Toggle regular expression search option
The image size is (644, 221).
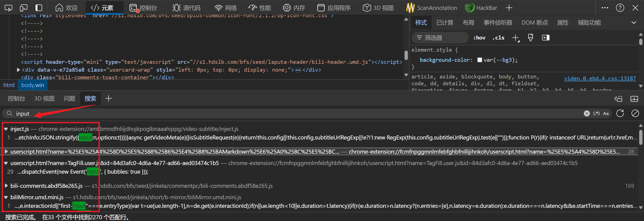point(596,114)
